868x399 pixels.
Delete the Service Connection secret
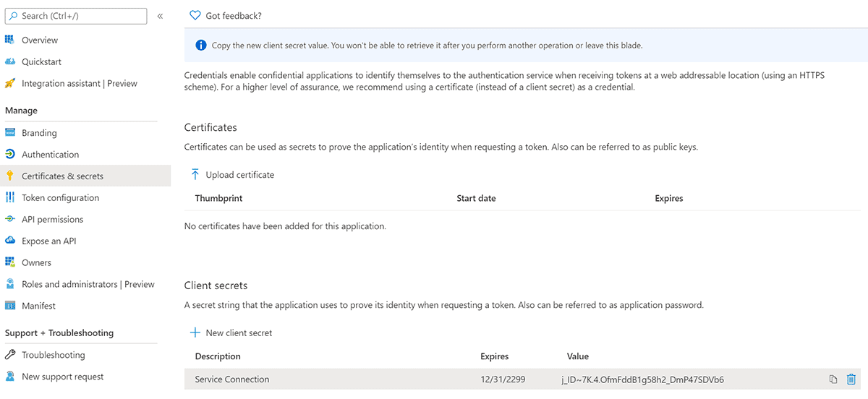click(851, 379)
